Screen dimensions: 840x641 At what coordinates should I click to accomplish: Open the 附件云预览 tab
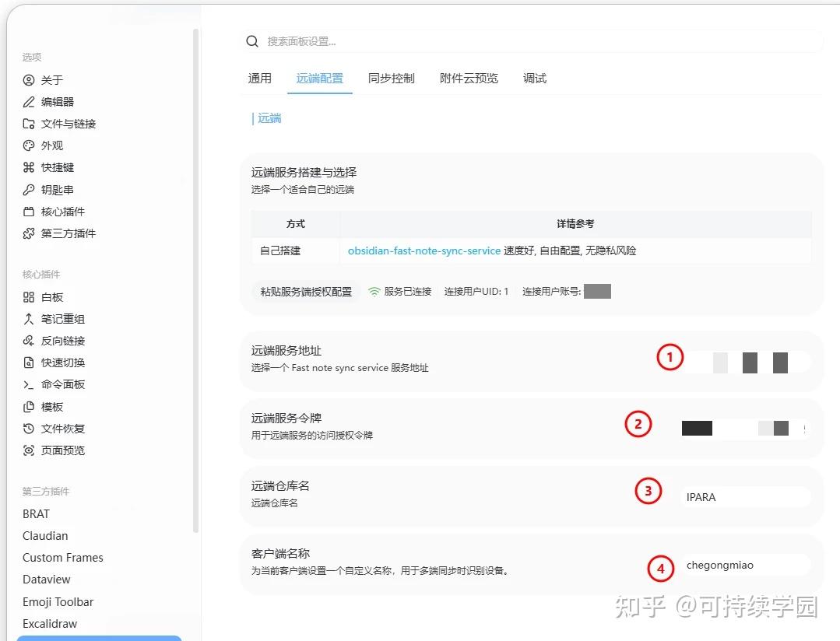click(469, 79)
